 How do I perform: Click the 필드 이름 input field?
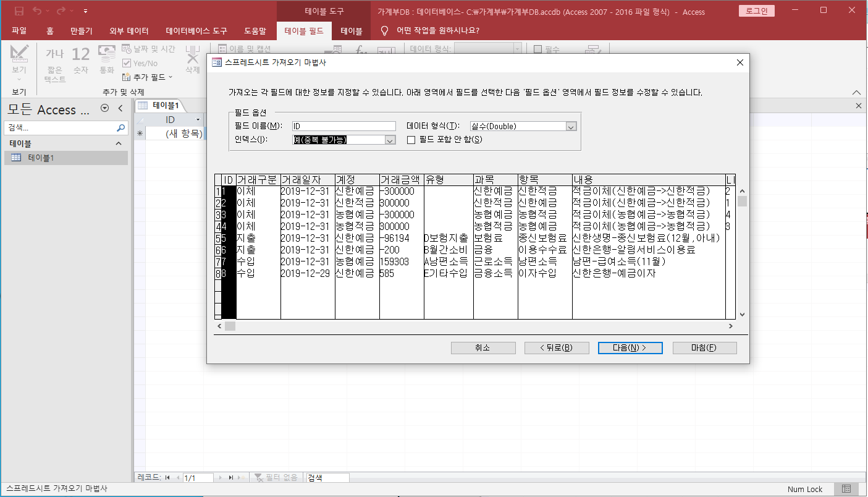click(x=344, y=126)
